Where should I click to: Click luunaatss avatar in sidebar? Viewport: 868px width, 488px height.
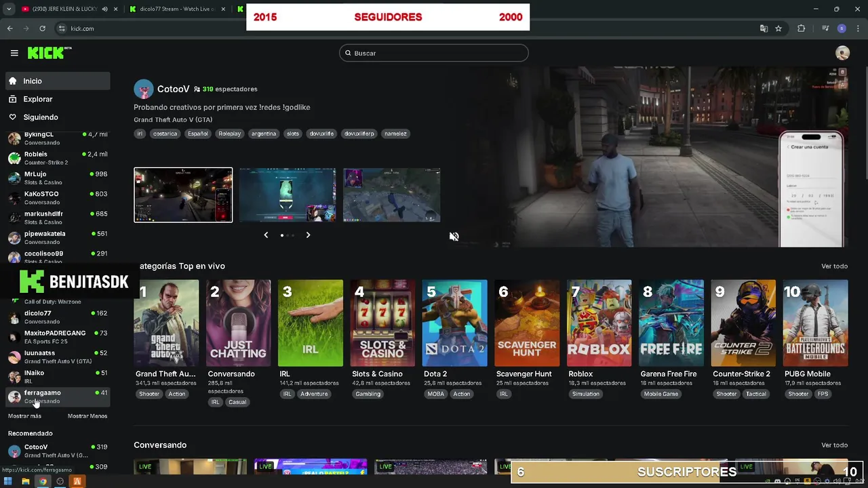[14, 357]
